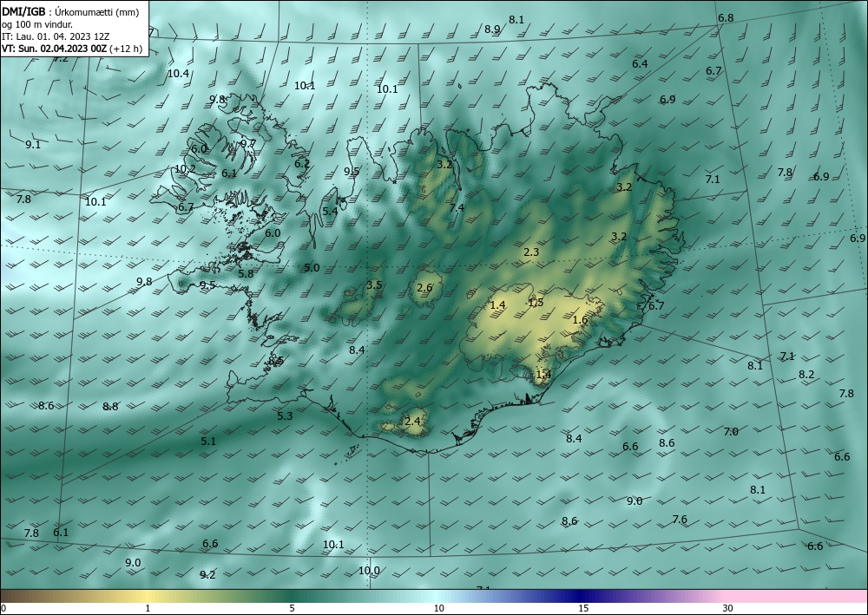Click the '6.4' value on the map
Image resolution: width=868 pixels, height=615 pixels.
(x=640, y=64)
